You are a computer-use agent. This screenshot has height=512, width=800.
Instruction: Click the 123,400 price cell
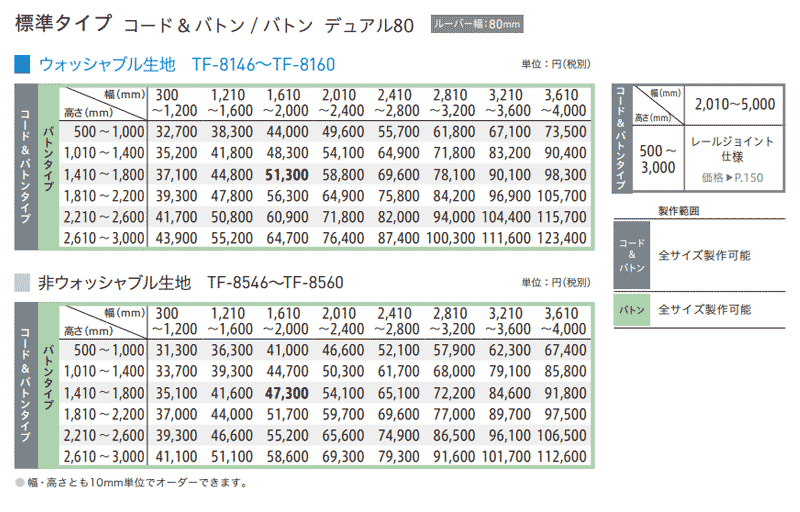(565, 238)
